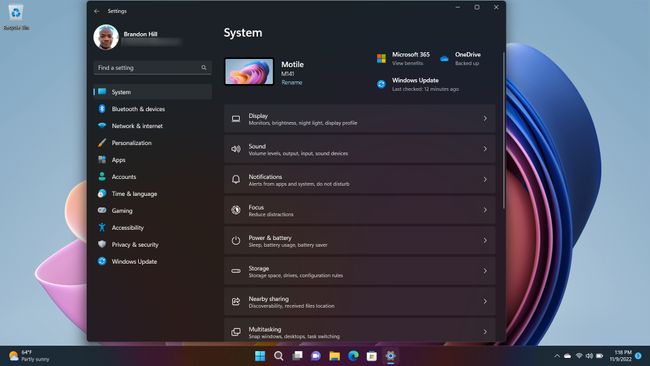
Task: Expand Multitasking using its chevron
Action: [x=485, y=332]
